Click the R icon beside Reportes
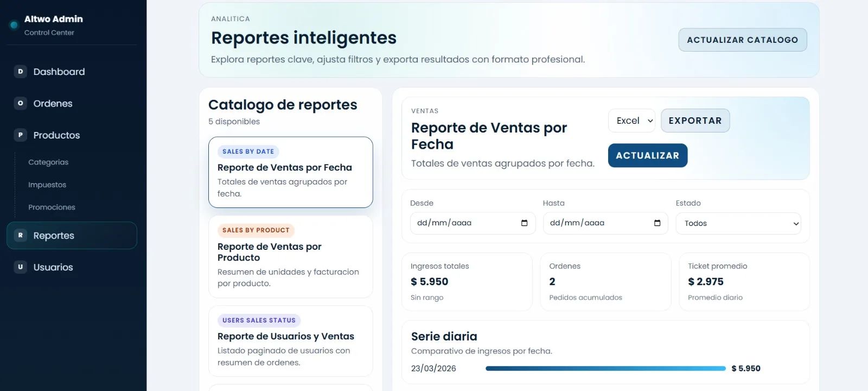868x391 pixels. tap(21, 235)
